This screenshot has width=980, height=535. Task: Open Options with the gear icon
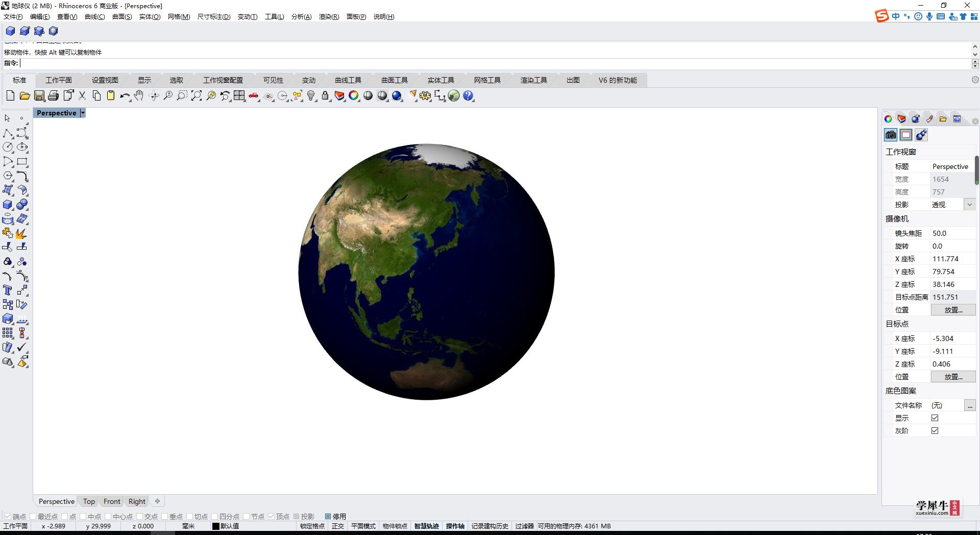pos(425,95)
